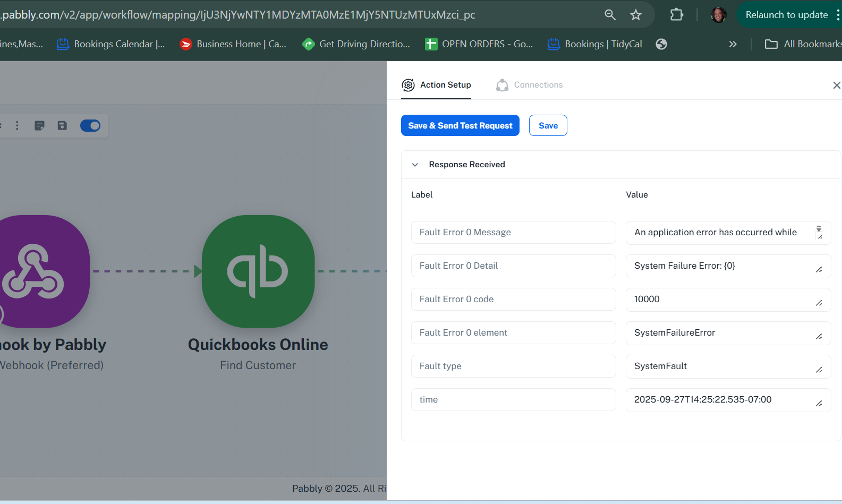Close the Action Setup panel

(836, 85)
